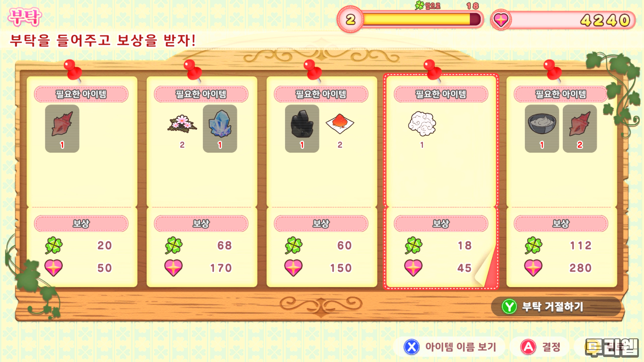
Task: Select the request card rewarding 170 hearts
Action: click(202, 182)
